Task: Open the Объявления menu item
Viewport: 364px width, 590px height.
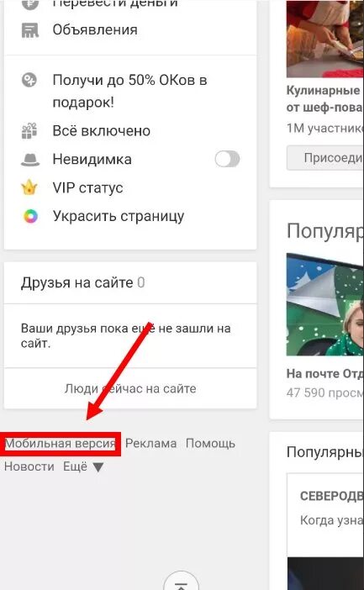Action: coord(95,30)
